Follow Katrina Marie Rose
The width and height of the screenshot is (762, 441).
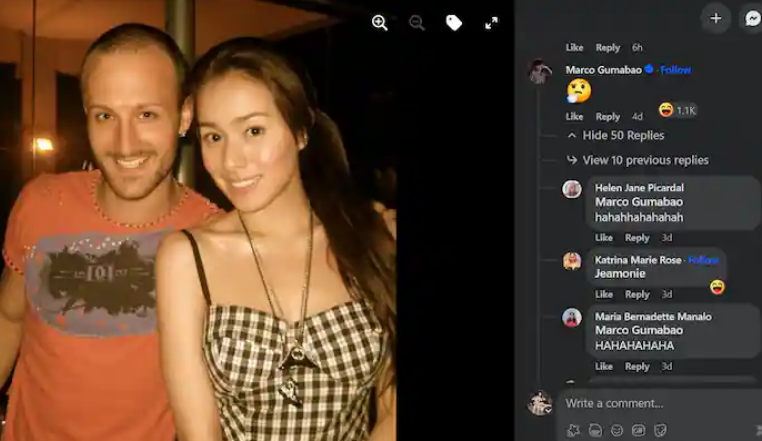703,260
